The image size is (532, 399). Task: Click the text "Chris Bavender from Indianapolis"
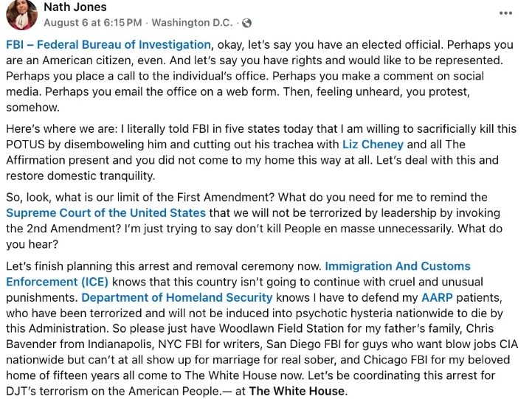[74, 344]
